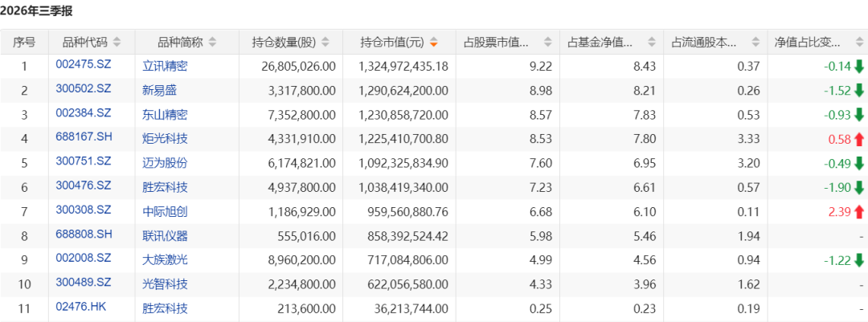Sort by 占基金净值 column sort icon

(652, 42)
